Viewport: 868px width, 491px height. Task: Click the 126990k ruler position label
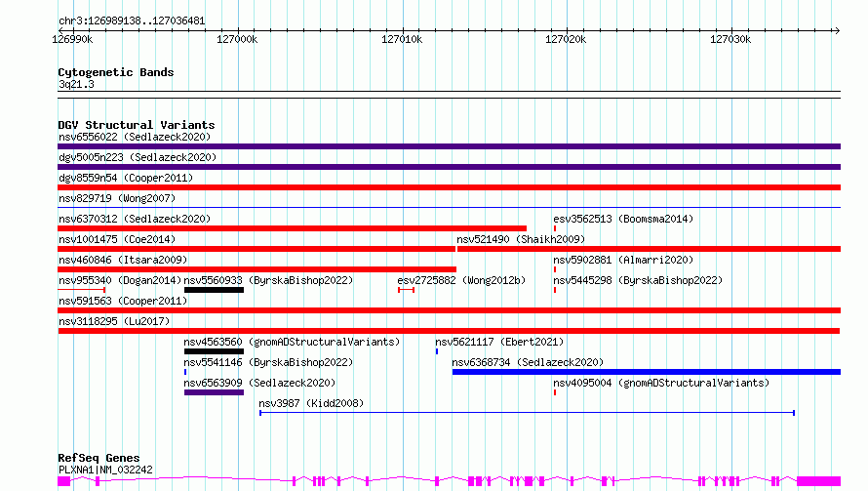coord(72,39)
